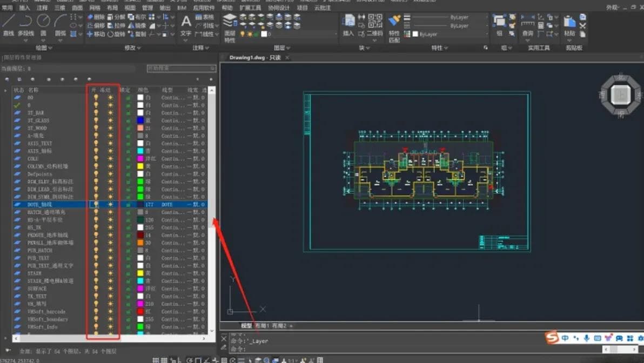Toggle freeze sun for ST_WOOD layer
Viewport: 644px width, 363px height.
(x=110, y=128)
